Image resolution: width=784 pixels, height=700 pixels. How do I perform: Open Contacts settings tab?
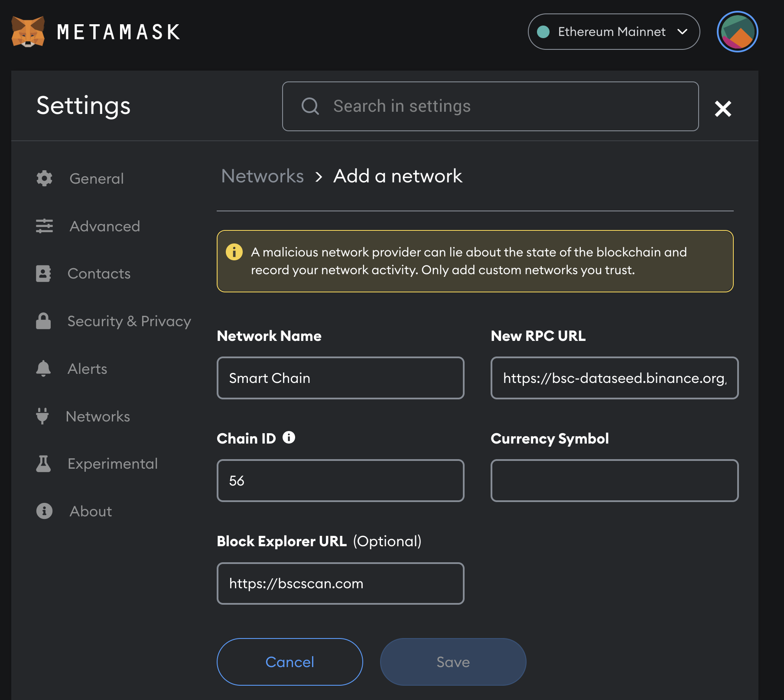[x=99, y=274]
